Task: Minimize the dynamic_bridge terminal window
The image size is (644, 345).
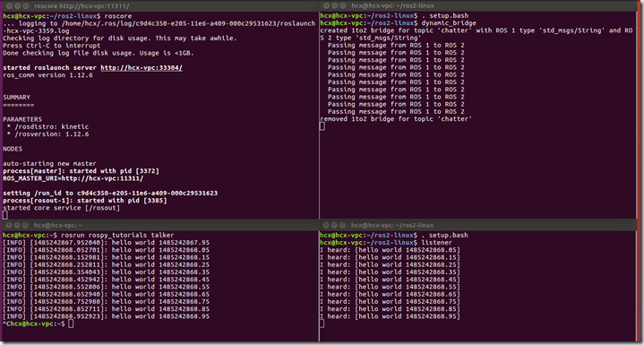Action: pyautogui.click(x=335, y=5)
